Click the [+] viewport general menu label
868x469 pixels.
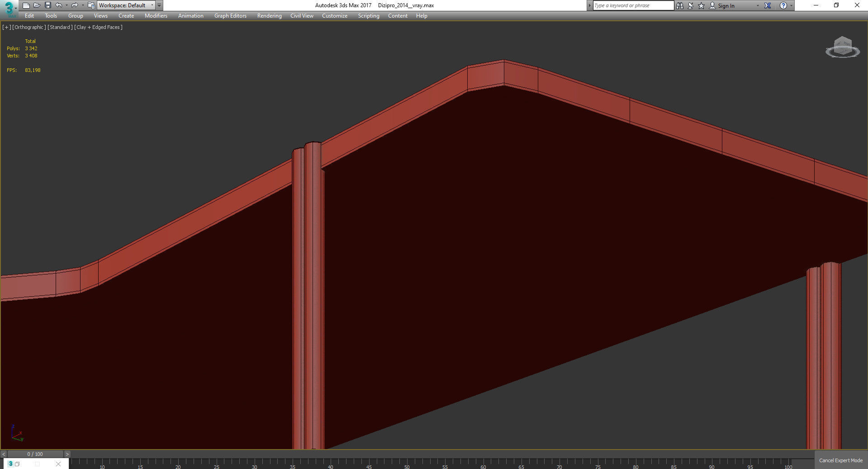pos(6,27)
